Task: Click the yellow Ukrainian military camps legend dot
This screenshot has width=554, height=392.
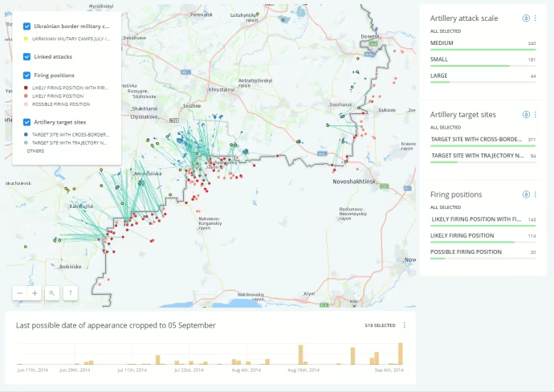Action: [26, 38]
